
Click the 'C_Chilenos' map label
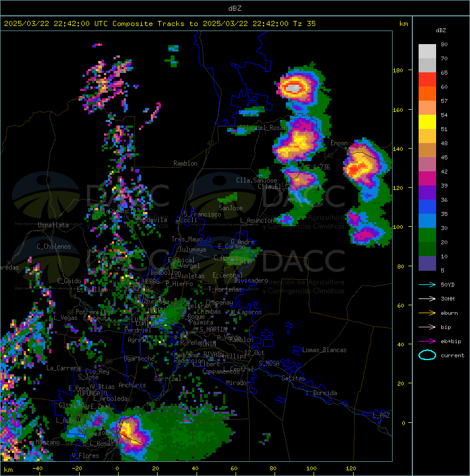tap(54, 246)
